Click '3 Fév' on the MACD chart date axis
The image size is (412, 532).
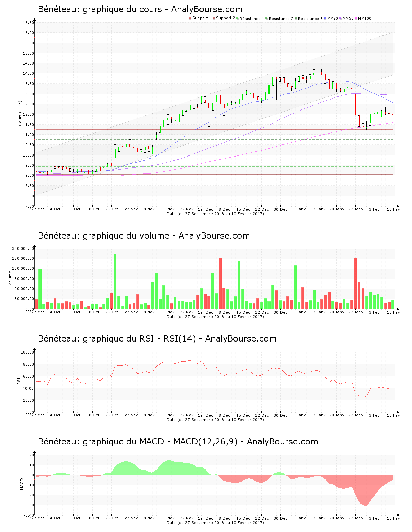374,518
